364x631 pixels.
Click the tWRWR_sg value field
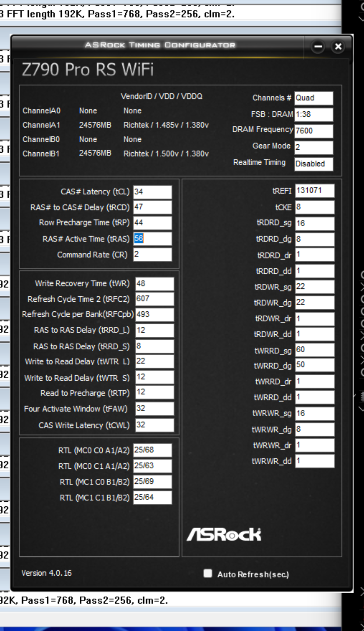315,413
